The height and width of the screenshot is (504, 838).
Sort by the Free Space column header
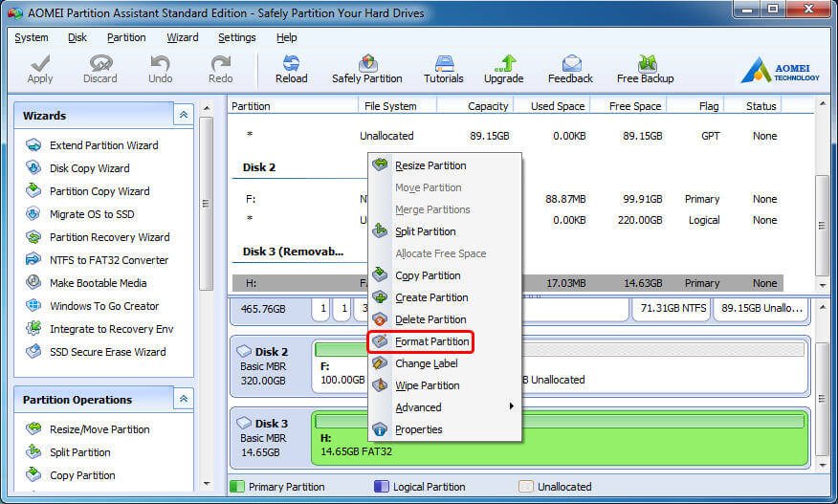coord(628,106)
